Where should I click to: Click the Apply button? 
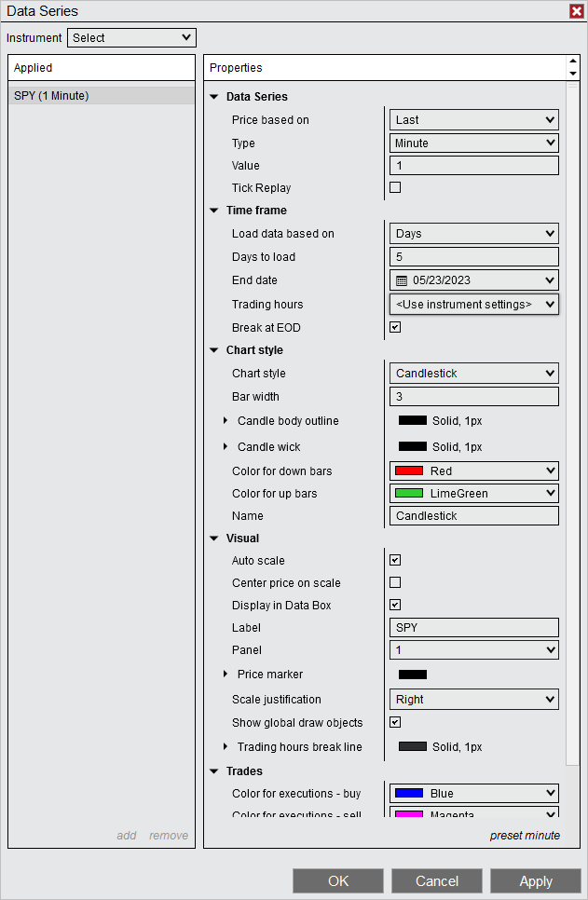coord(536,881)
